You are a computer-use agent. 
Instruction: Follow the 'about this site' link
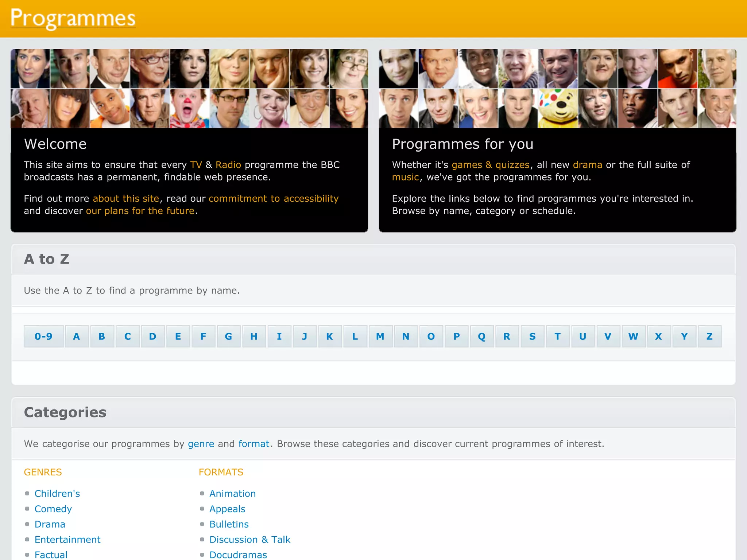tap(126, 198)
